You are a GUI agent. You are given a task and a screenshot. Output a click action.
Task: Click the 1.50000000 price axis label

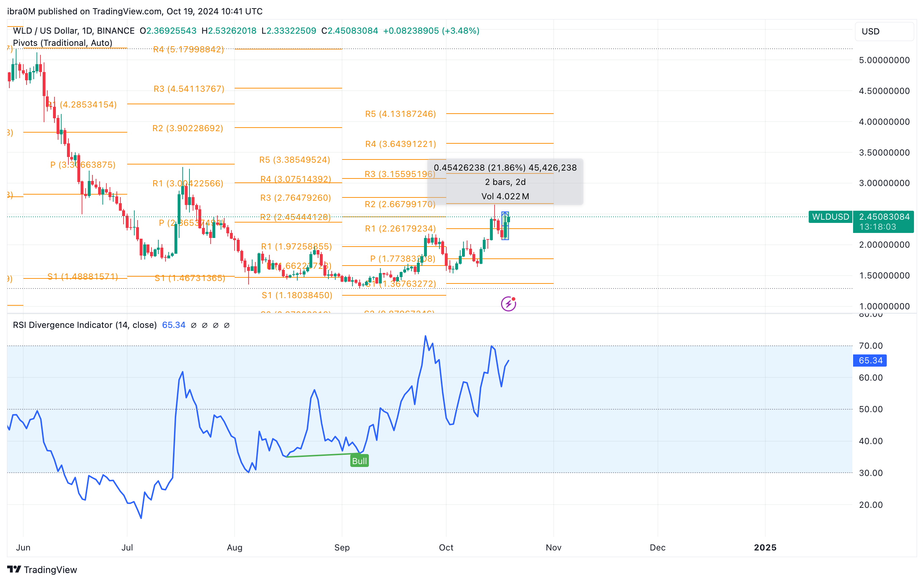pyautogui.click(x=884, y=275)
